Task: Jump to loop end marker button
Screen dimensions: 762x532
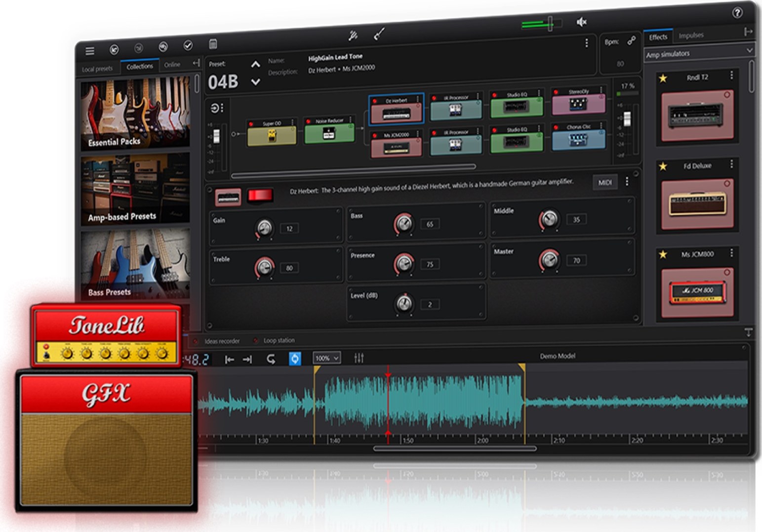Action: pos(247,360)
